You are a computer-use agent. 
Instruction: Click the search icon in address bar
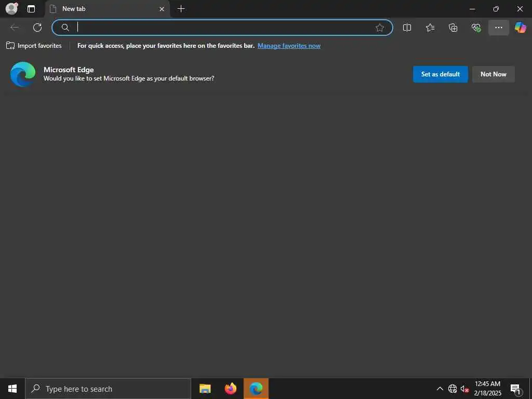click(x=65, y=28)
